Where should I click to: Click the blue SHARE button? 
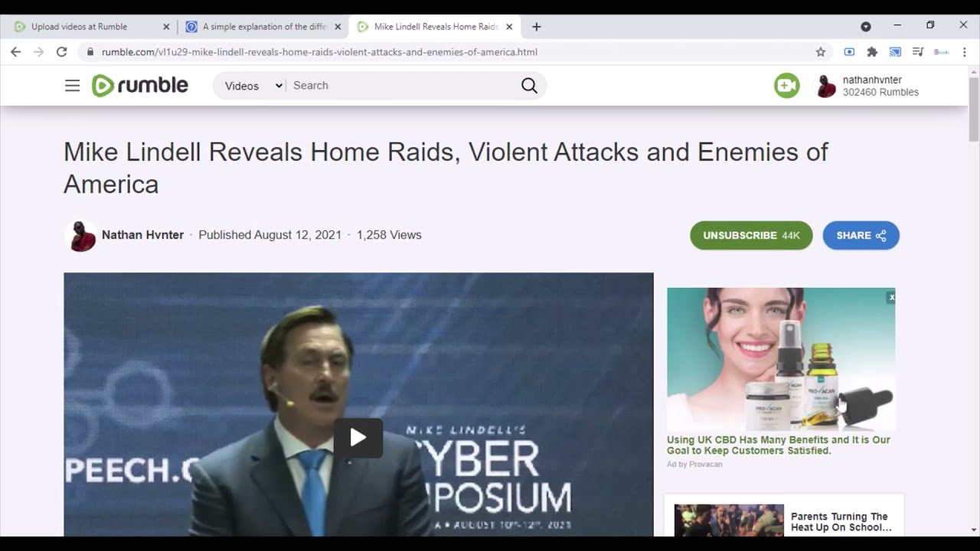861,236
